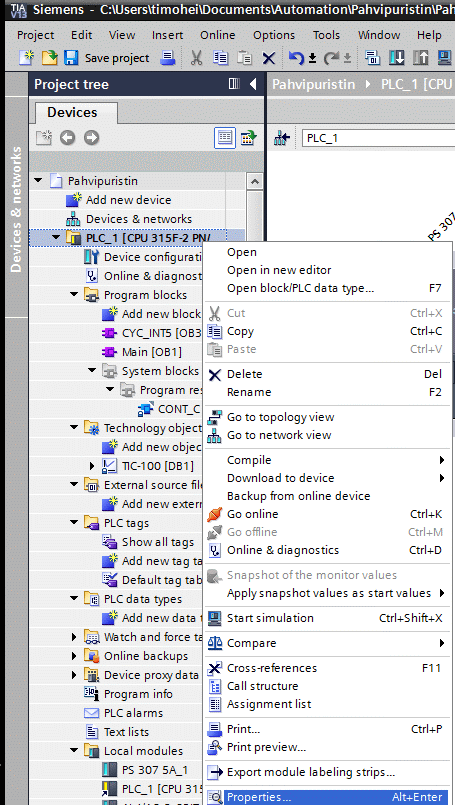Open Program info in the tree

(x=138, y=694)
